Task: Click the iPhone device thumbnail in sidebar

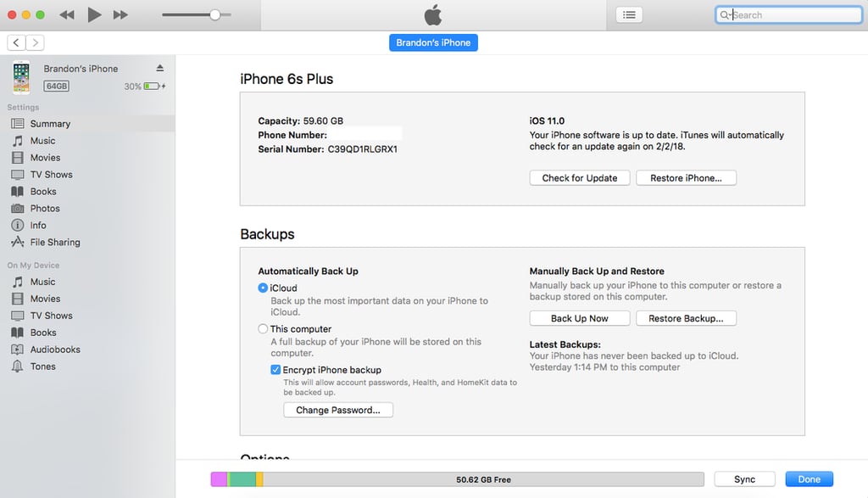Action: point(21,77)
